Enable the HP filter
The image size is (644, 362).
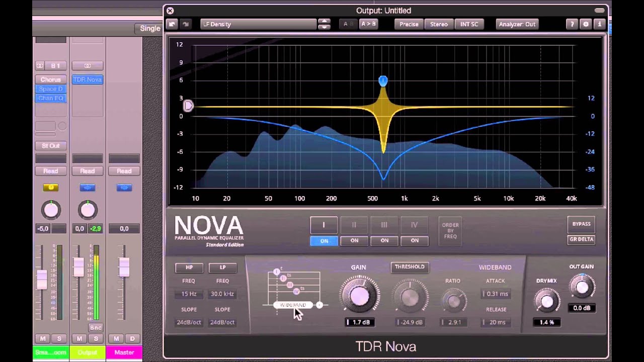[189, 267]
